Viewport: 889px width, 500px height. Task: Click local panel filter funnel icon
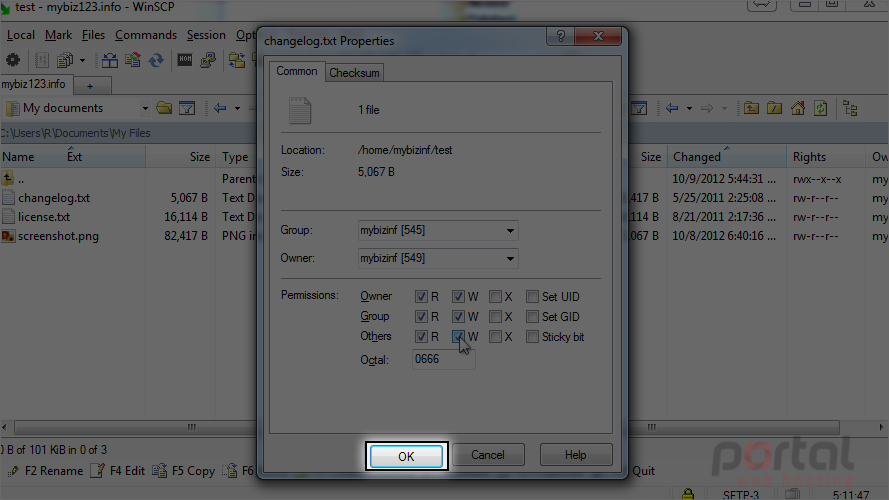tap(187, 108)
